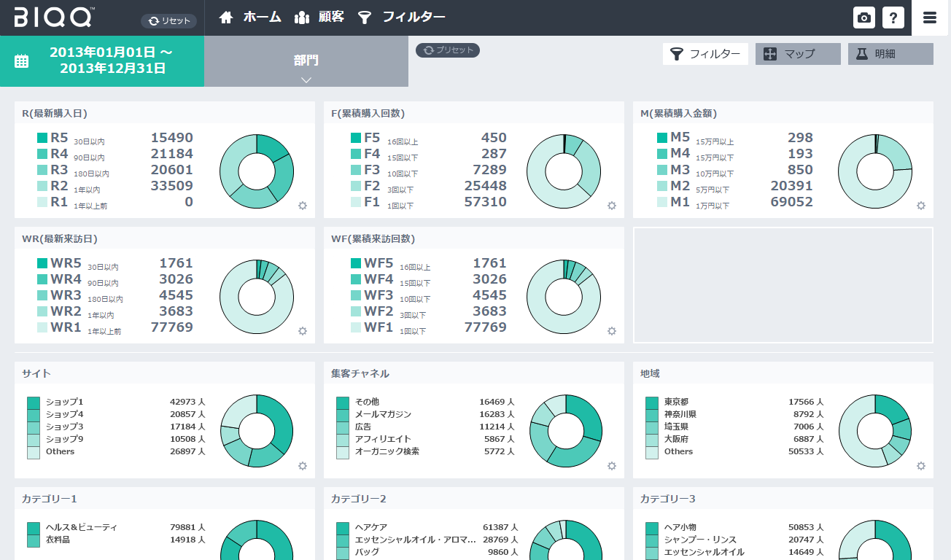Open settings gear of R(最新購入日) card
The width and height of the screenshot is (951, 560).
click(303, 206)
